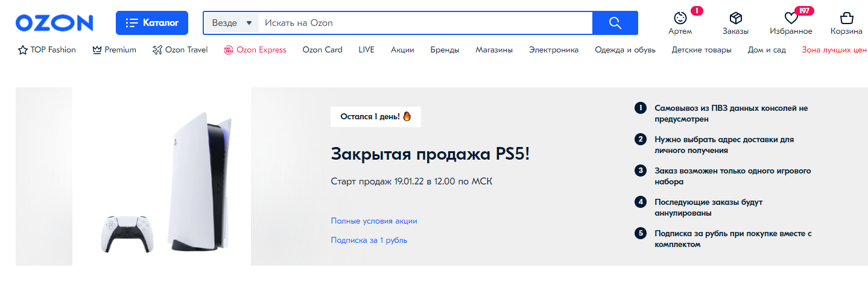Click the round Ozon Express icon
Viewport: 868px width, 285px height.
[229, 50]
